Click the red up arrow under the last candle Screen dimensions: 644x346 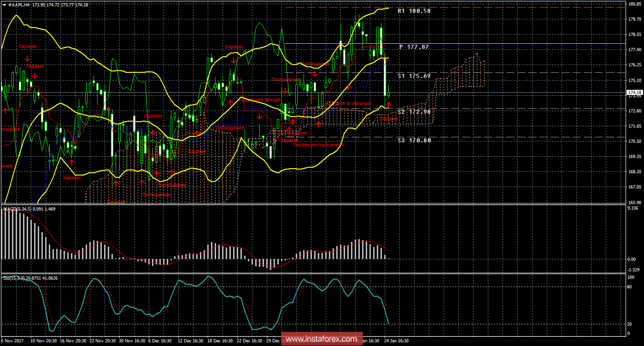388,106
